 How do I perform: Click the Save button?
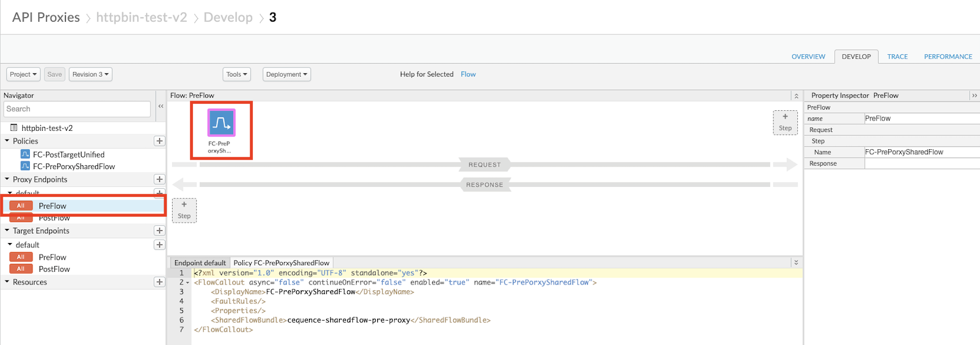click(55, 75)
